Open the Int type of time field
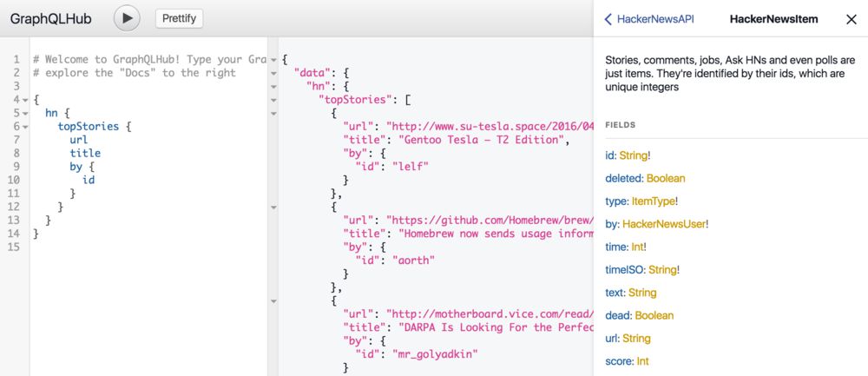This screenshot has width=868, height=376. [637, 247]
